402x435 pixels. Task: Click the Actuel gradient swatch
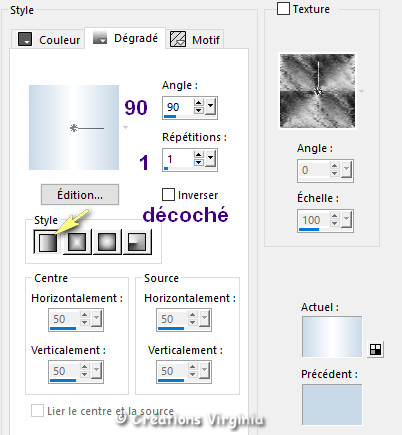tap(332, 337)
